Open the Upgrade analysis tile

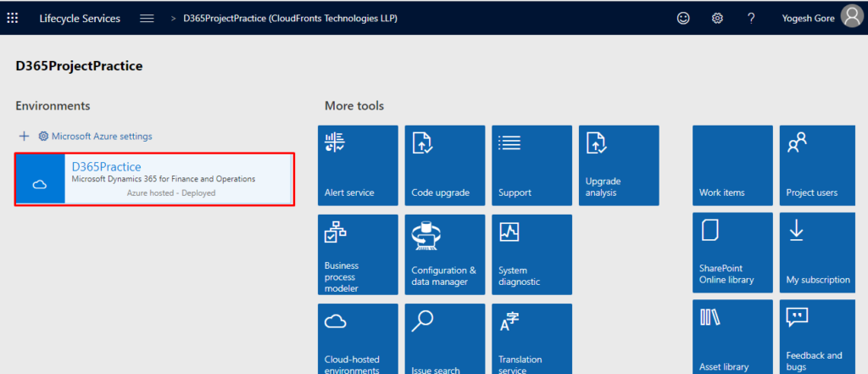619,165
